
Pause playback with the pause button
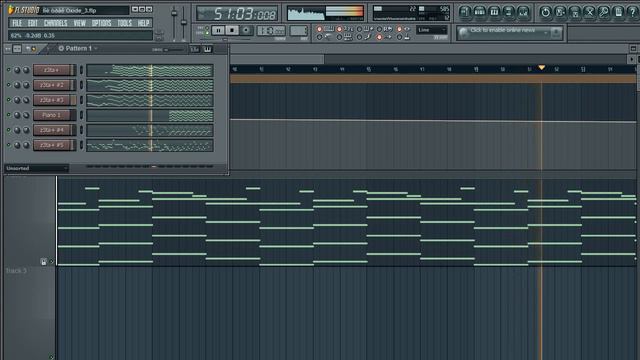coord(218,30)
